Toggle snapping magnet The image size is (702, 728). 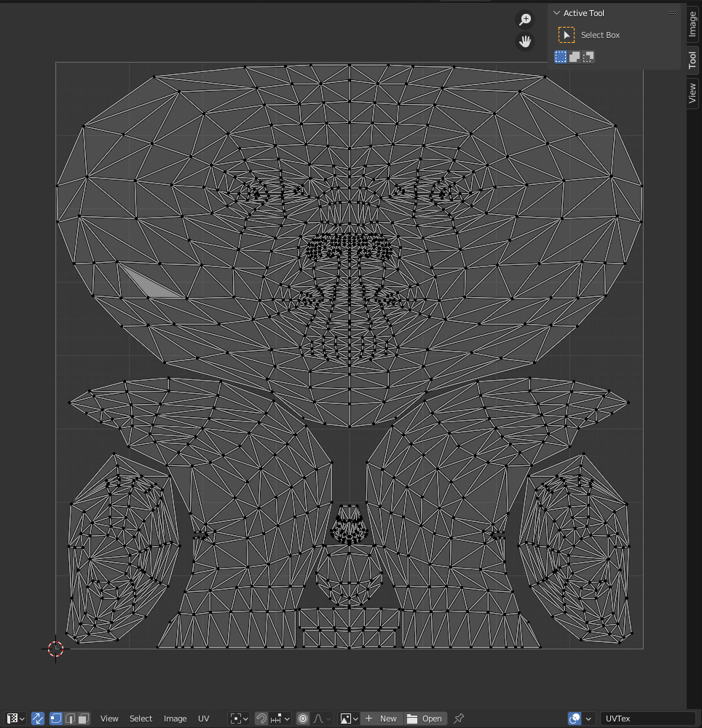[261, 719]
